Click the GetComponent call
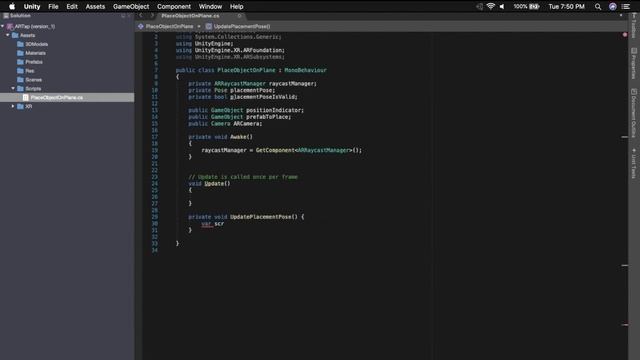 click(275, 150)
